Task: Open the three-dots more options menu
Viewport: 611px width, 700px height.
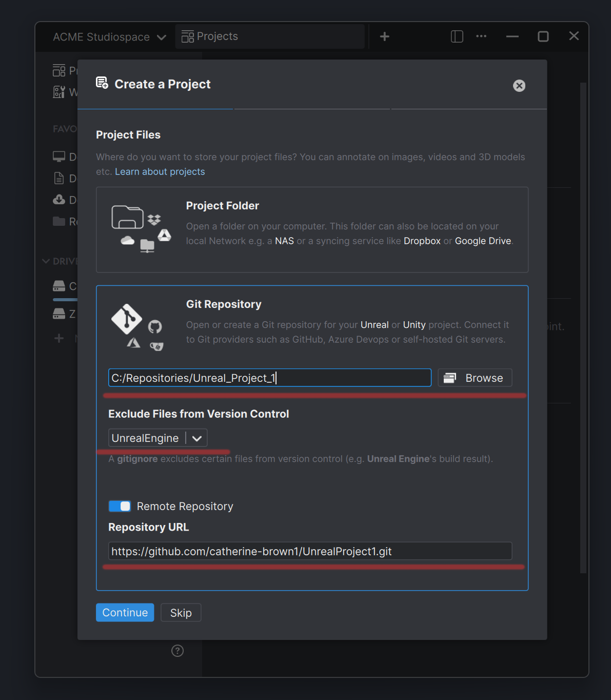Action: click(481, 36)
